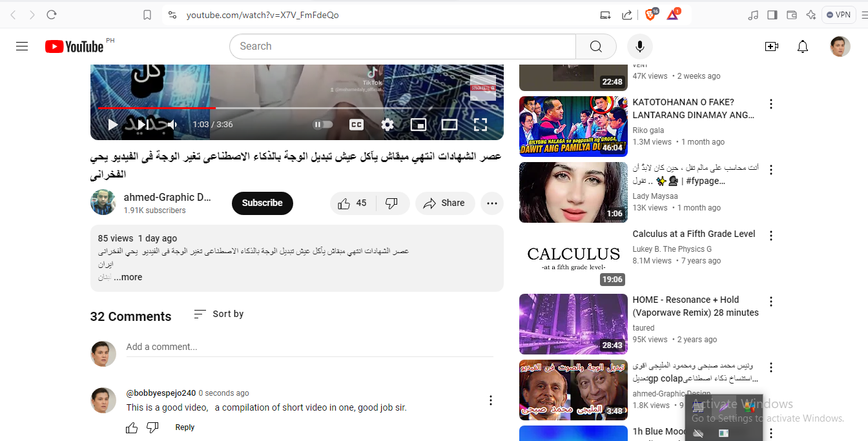Expand the description with ...more
868x441 pixels.
128,277
